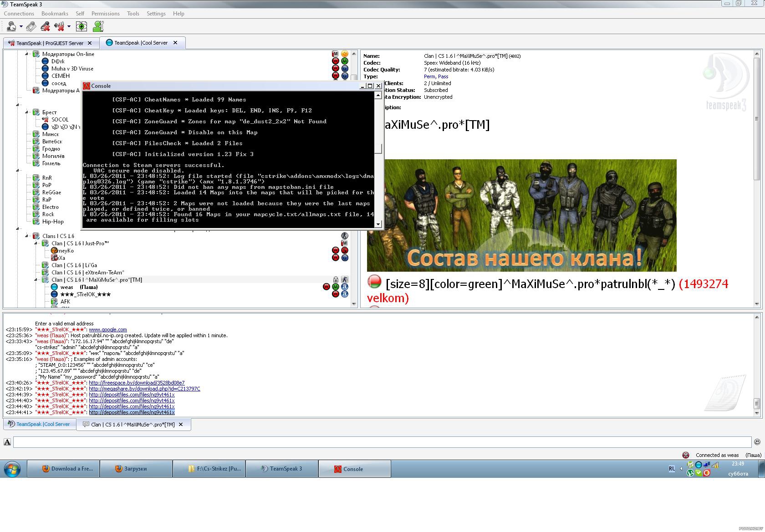Collapse the Clans | CS 1.6 channel
Screen dimensions: 765x532
27,236
